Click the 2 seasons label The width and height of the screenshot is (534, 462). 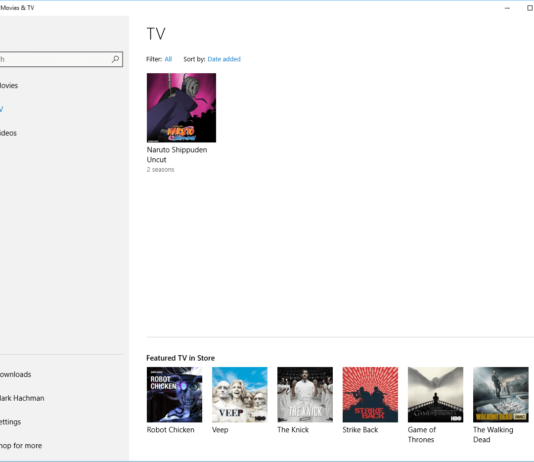pyautogui.click(x=160, y=170)
